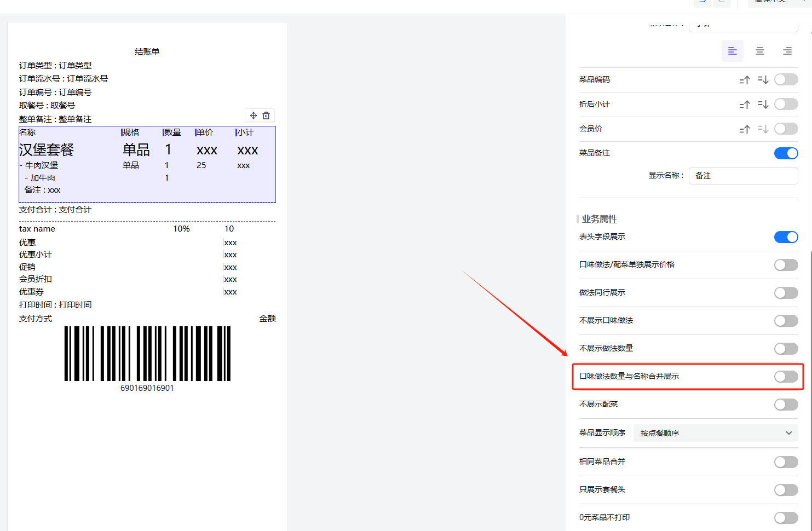Screen dimensions: 812x531
Task: Select the 优惠小计 row
Action: tap(147, 255)
